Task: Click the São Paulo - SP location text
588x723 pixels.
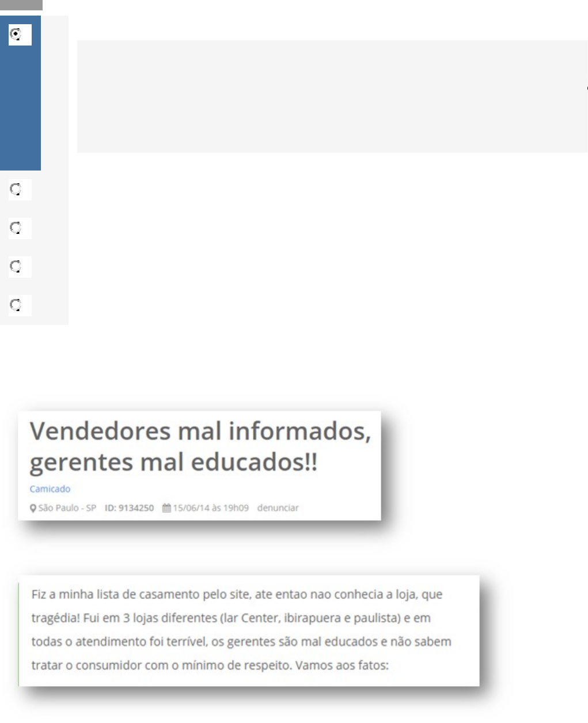Action: pyautogui.click(x=67, y=508)
